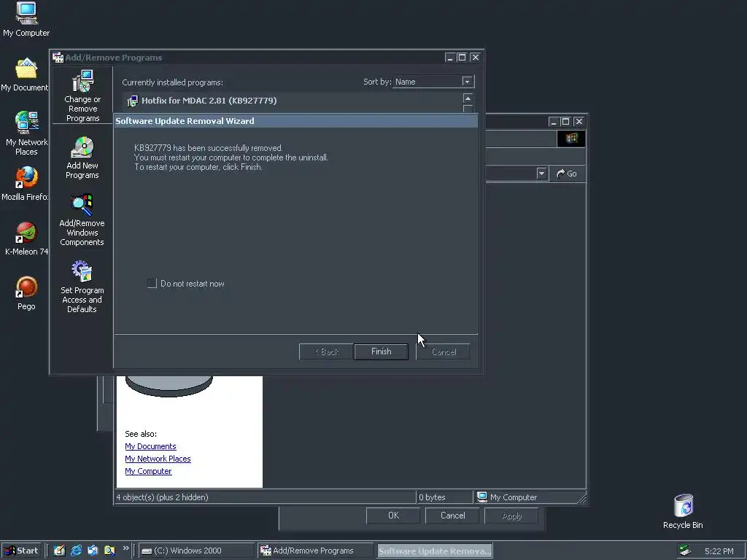The image size is (747, 560).
Task: Open the Add New Programs section
Action: (x=82, y=158)
